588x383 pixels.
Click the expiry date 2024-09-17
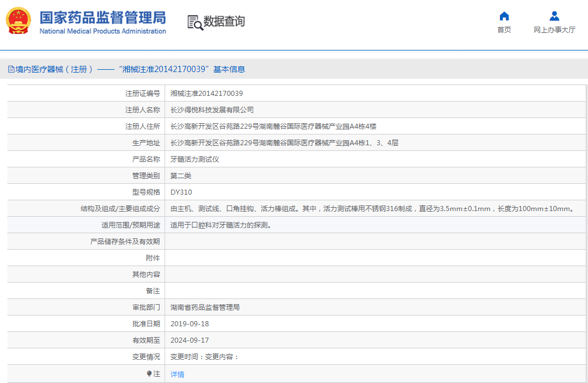pos(190,340)
